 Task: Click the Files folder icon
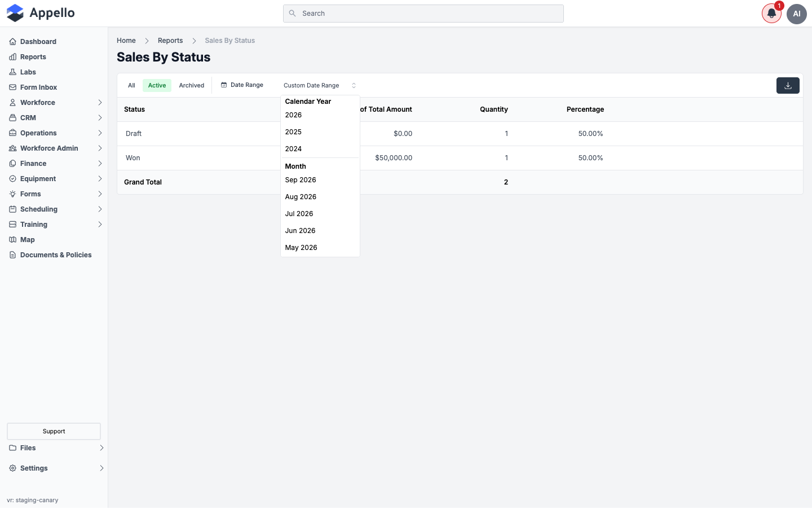click(12, 448)
